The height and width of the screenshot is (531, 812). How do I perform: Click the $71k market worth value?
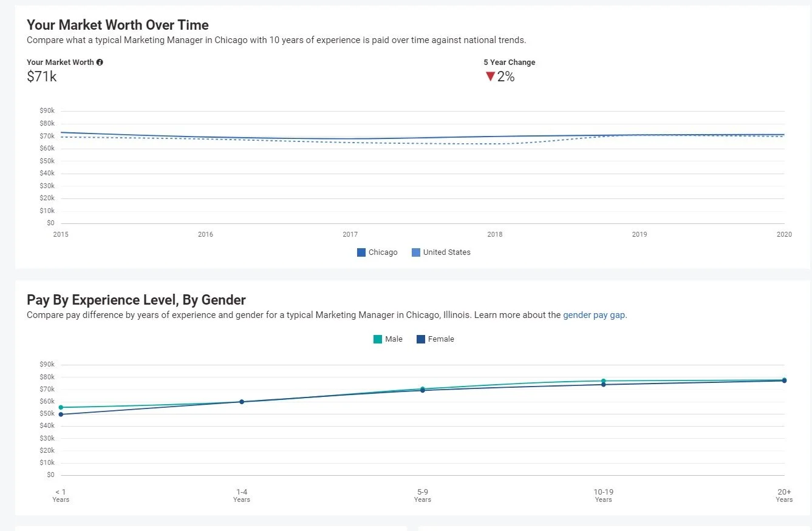coord(42,76)
